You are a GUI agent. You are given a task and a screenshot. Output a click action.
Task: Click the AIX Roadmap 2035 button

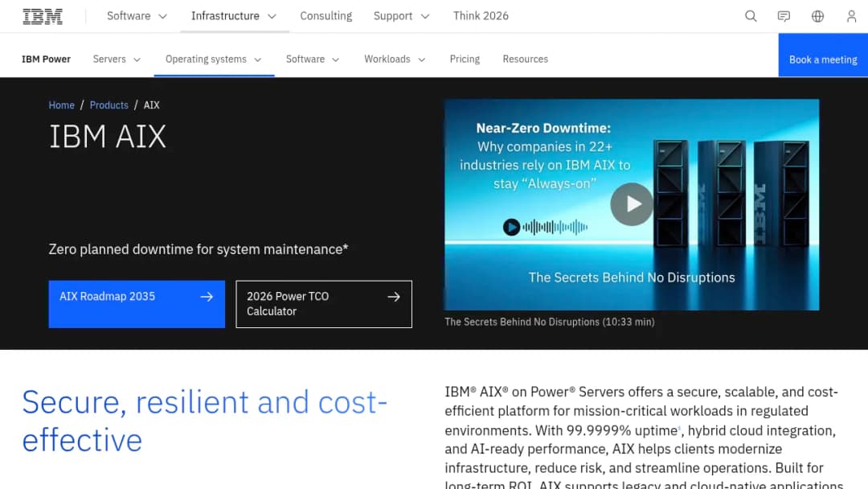(x=137, y=304)
